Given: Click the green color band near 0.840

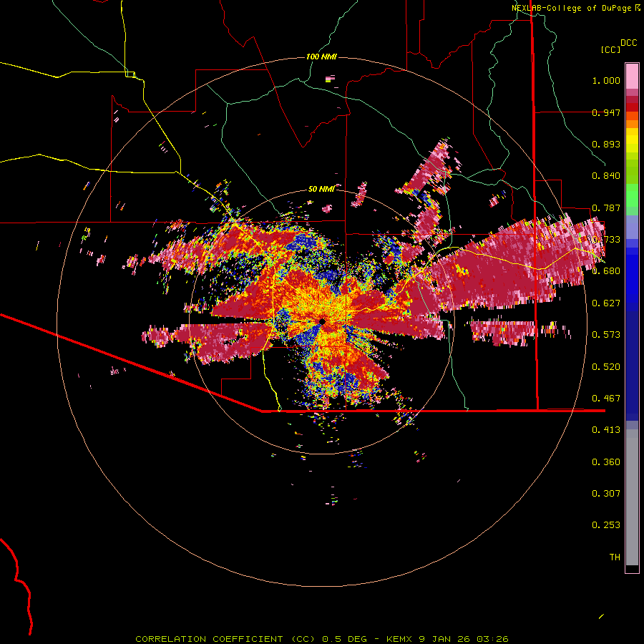Looking at the screenshot, I should pyautogui.click(x=632, y=172).
